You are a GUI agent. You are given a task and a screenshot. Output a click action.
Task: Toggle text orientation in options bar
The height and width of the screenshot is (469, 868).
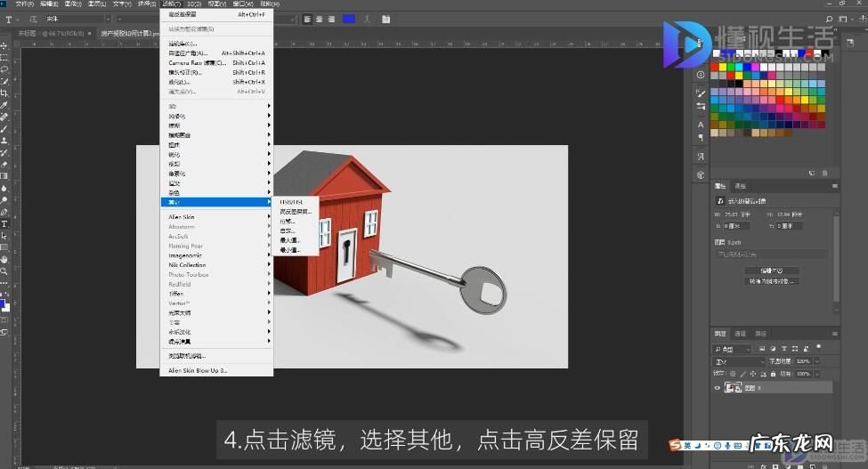pos(33,19)
